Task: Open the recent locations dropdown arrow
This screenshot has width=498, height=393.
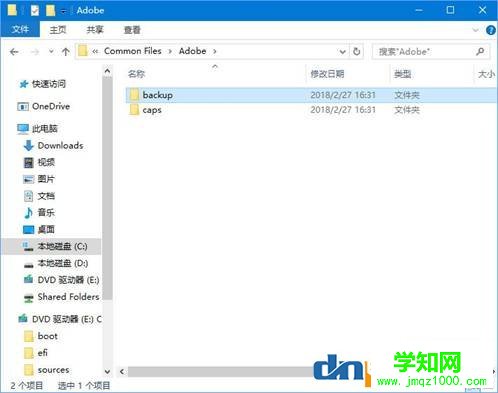Action: click(51, 52)
